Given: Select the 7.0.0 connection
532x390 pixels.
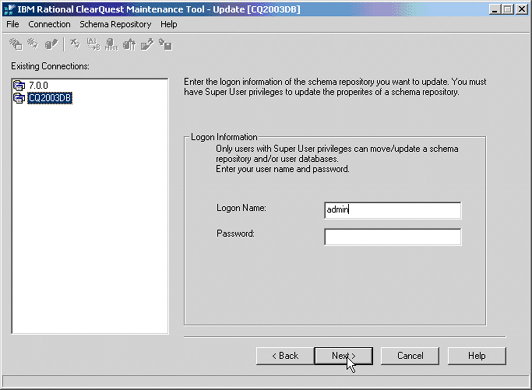Looking at the screenshot, I should pyautogui.click(x=38, y=86).
